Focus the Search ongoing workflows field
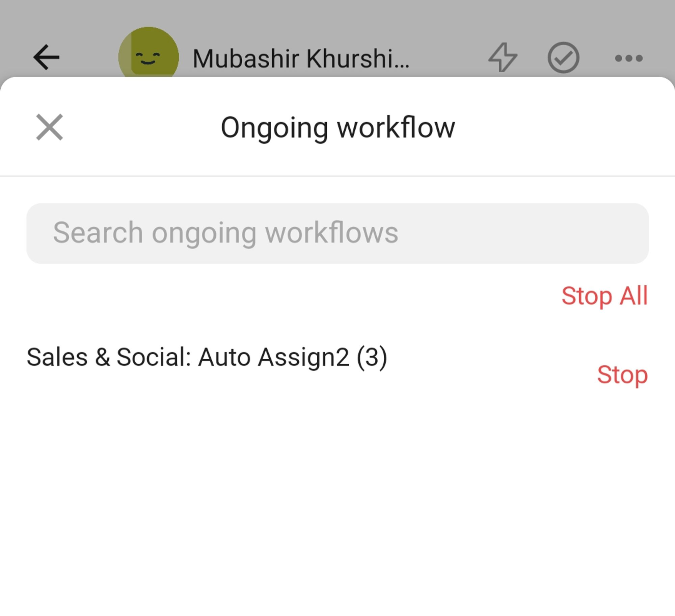 pyautogui.click(x=337, y=233)
